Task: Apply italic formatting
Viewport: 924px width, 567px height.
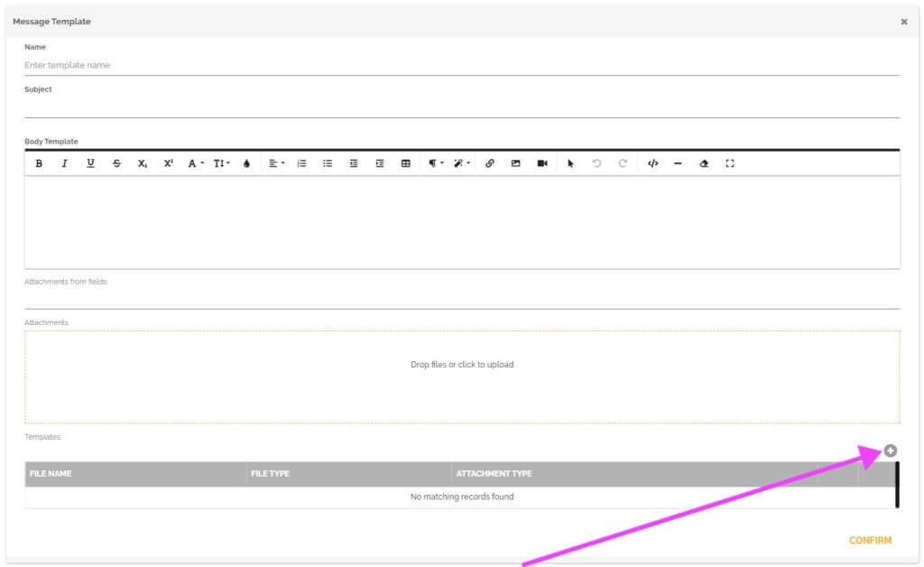Action: 64,163
